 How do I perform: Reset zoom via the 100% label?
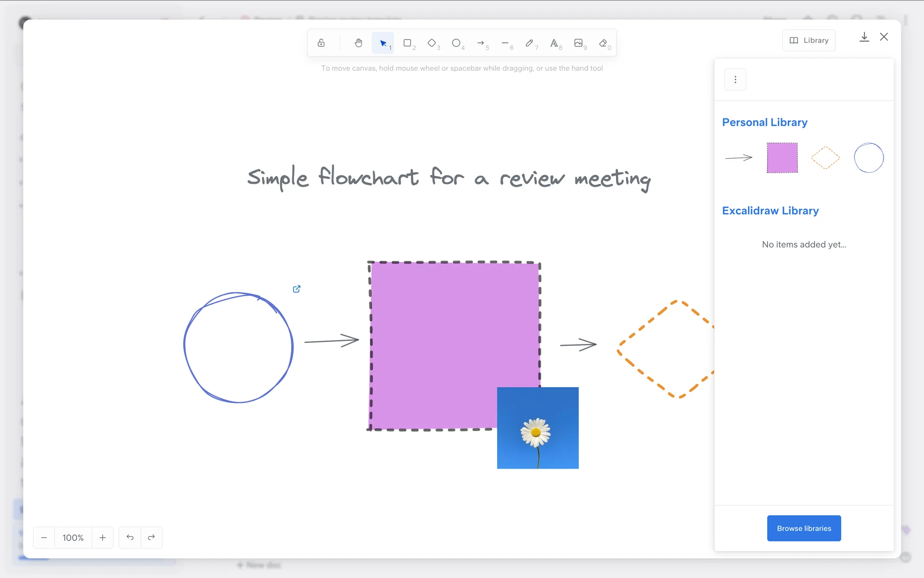pyautogui.click(x=73, y=538)
